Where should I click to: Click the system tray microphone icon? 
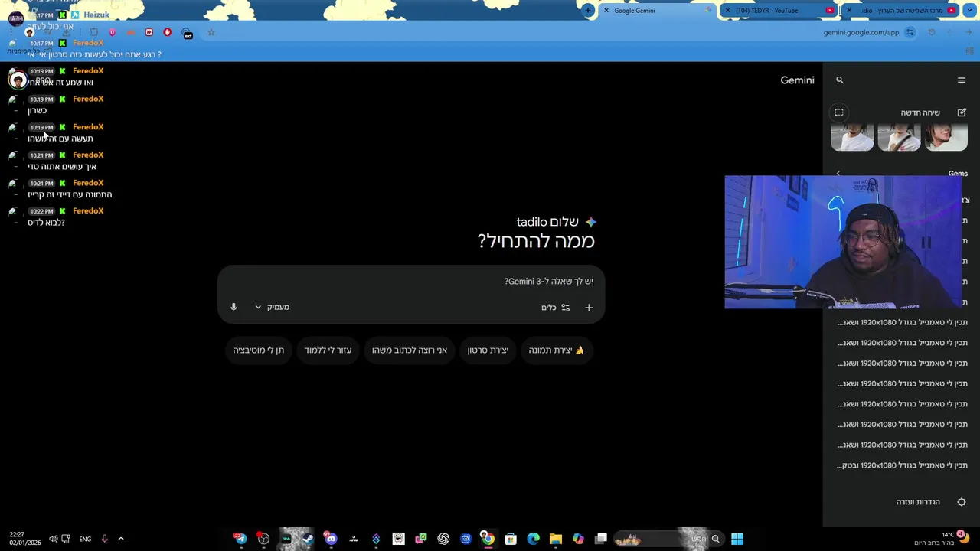coord(104,539)
